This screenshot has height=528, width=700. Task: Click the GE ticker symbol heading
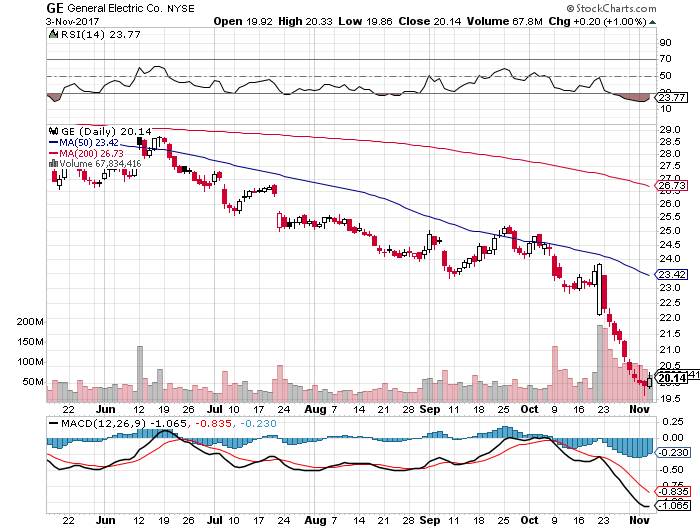click(57, 7)
